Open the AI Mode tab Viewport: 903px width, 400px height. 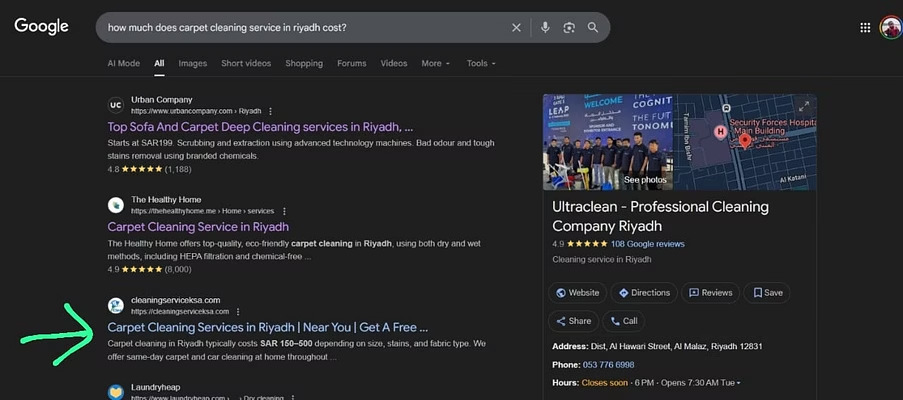[124, 63]
